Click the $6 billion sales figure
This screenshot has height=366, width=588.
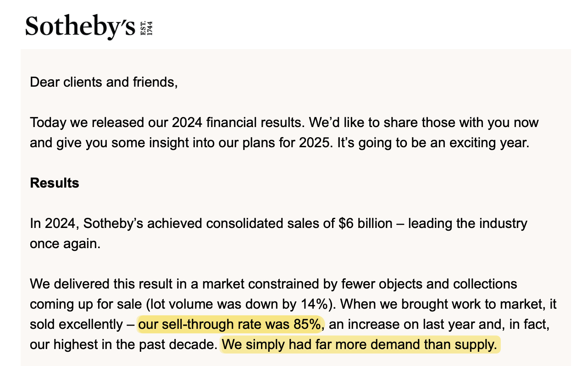366,223
